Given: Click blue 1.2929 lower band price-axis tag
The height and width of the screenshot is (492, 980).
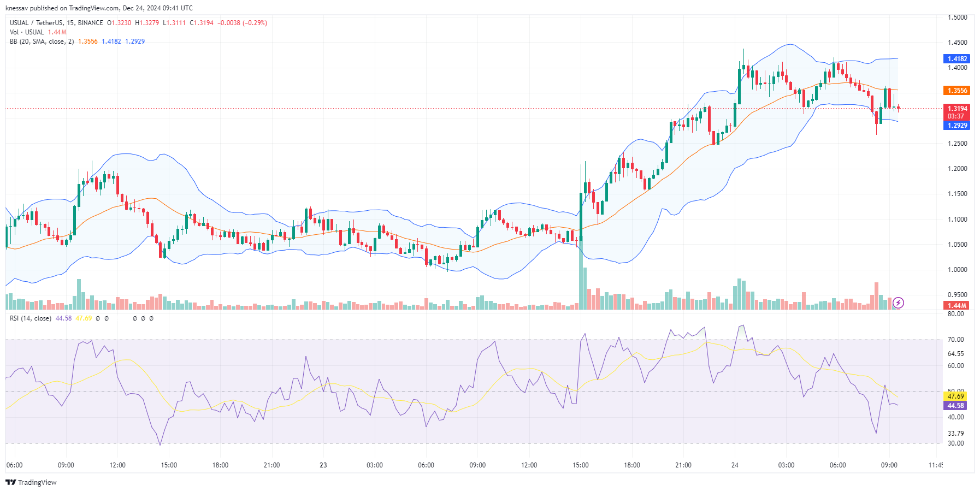Looking at the screenshot, I should tap(957, 126).
